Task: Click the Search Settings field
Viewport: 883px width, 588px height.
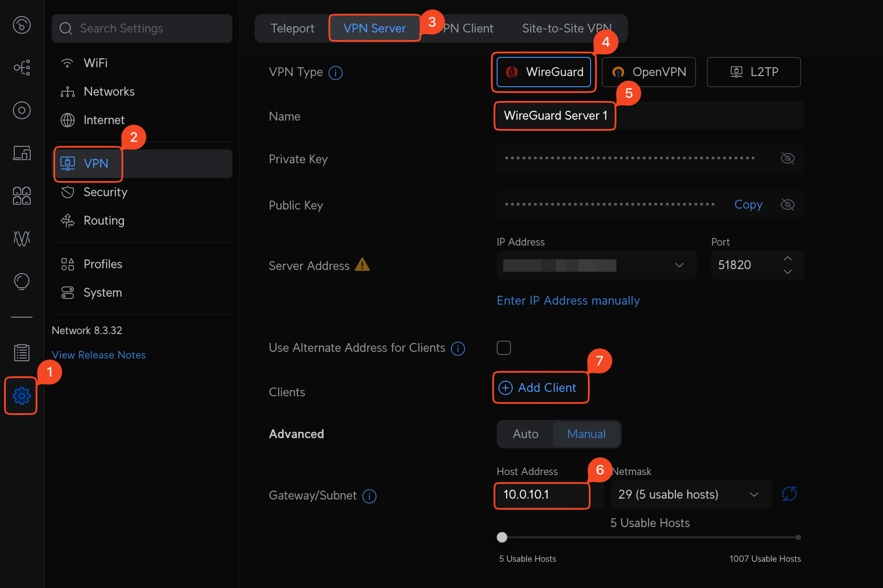Action: pyautogui.click(x=142, y=28)
